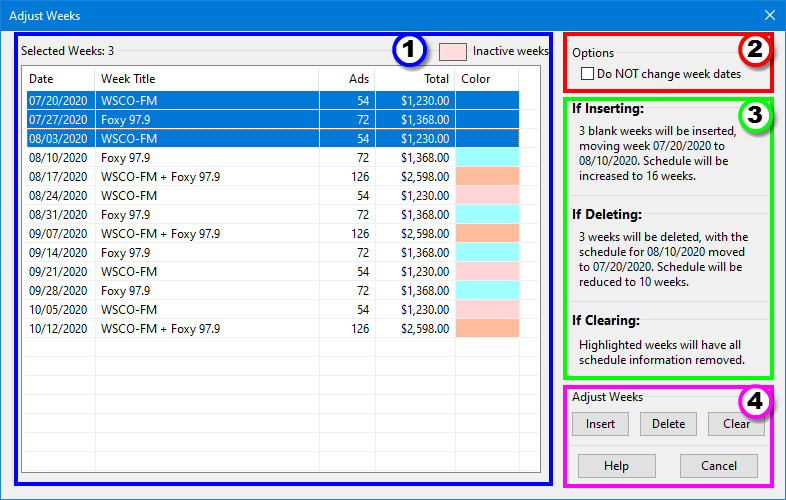Select the 09/21/2020 date cell

point(58,272)
